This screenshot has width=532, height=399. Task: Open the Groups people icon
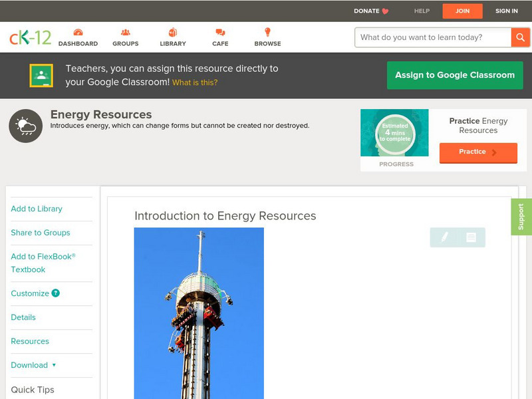[125, 33]
